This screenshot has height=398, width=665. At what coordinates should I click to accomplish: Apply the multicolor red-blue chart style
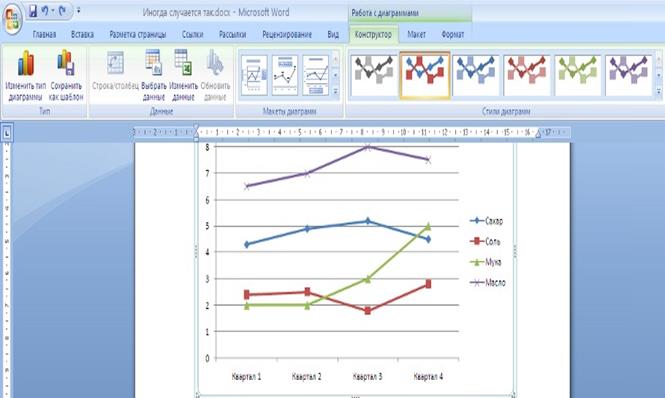pos(425,75)
